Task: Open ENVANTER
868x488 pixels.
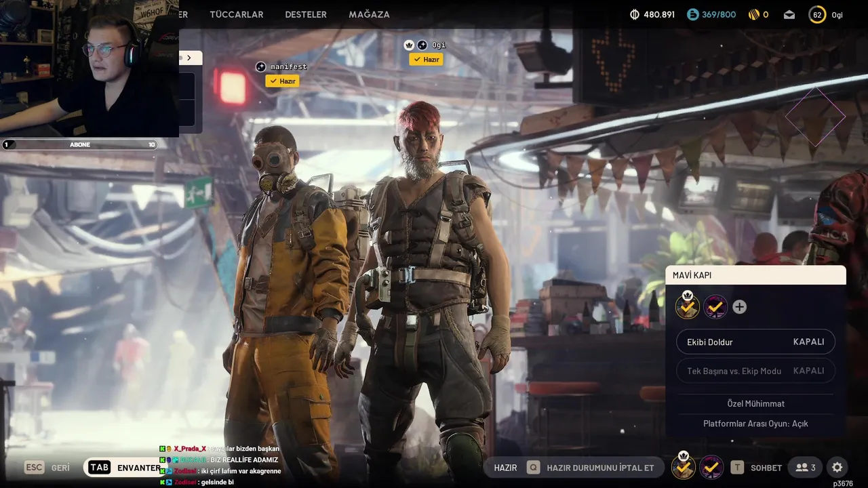Action: coord(139,468)
